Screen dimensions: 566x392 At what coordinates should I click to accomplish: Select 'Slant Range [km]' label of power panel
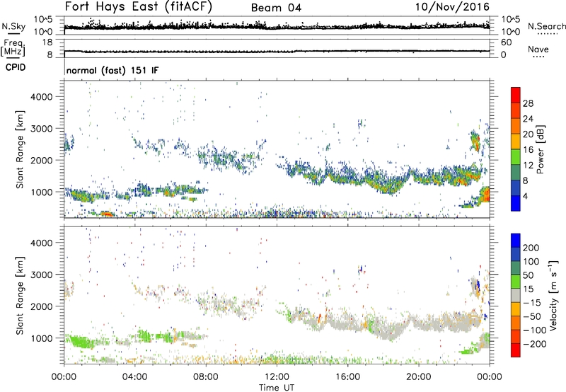click(x=20, y=149)
